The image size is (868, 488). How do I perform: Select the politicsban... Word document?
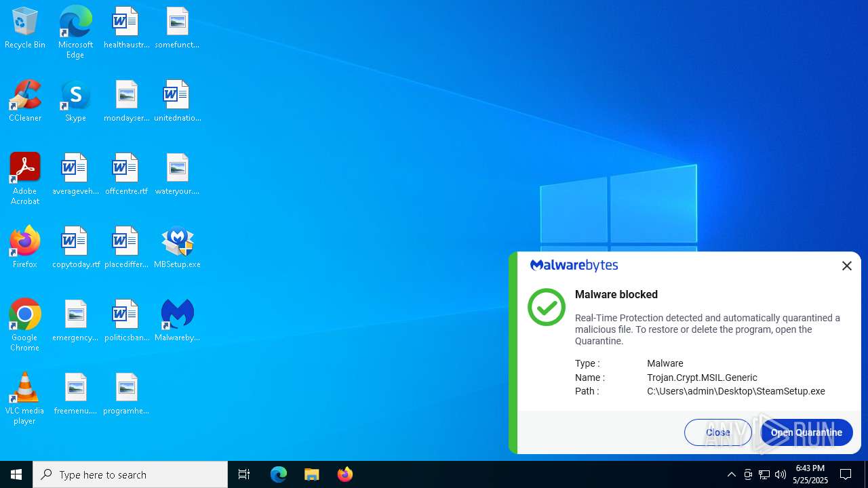tap(126, 321)
